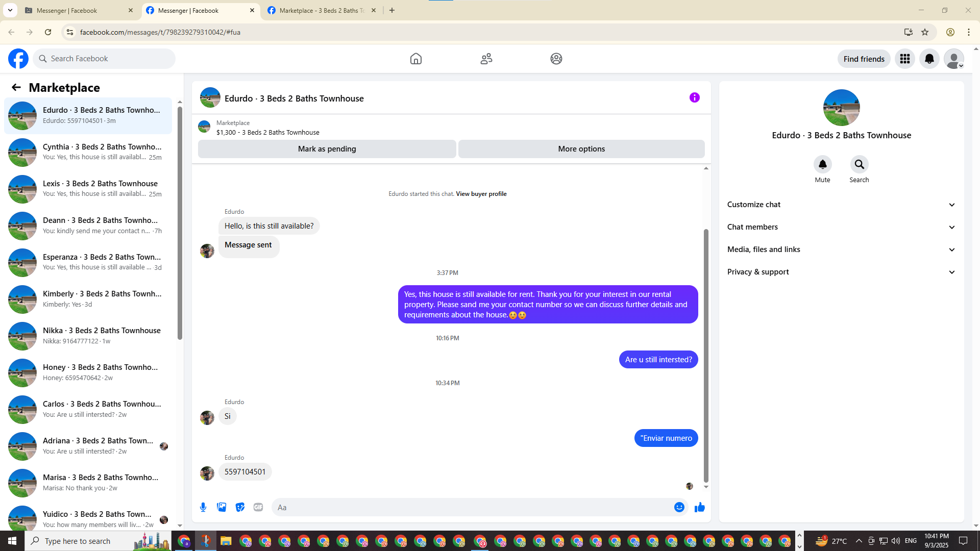Expand the Privacy & support section
The image size is (980, 551).
[841, 272]
